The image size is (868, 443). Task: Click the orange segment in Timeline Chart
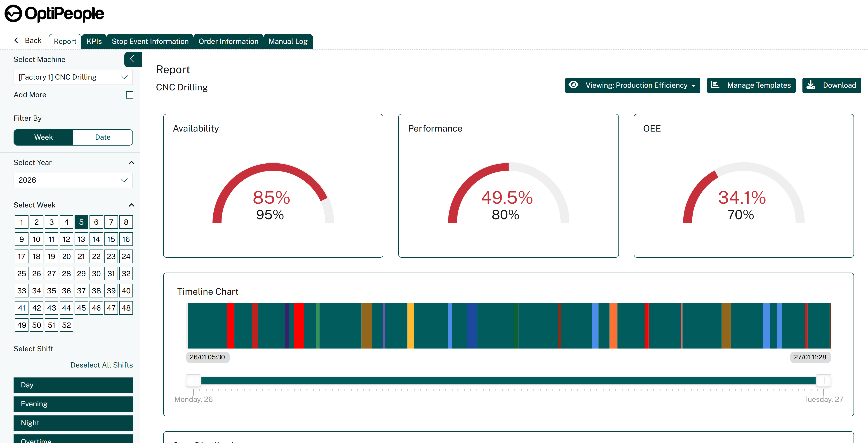(613, 326)
